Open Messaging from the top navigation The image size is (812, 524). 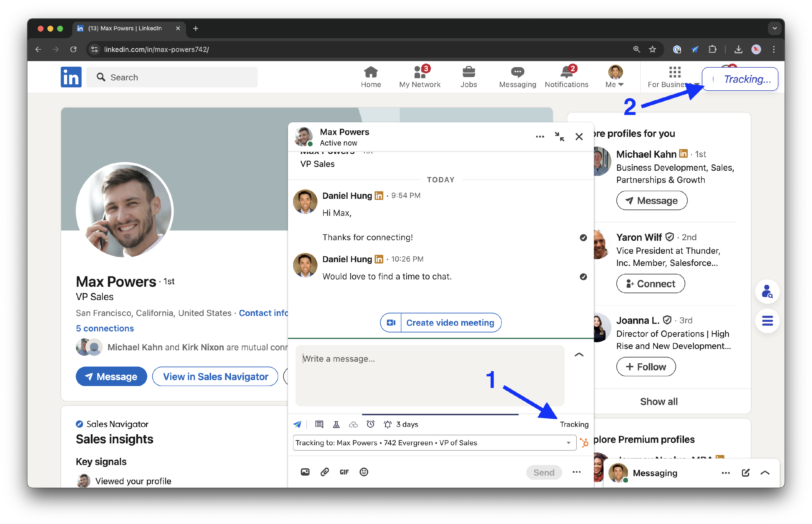pos(517,77)
